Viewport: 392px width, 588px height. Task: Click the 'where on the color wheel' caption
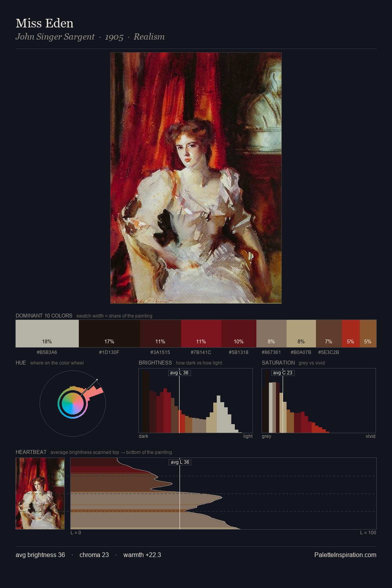(x=57, y=363)
